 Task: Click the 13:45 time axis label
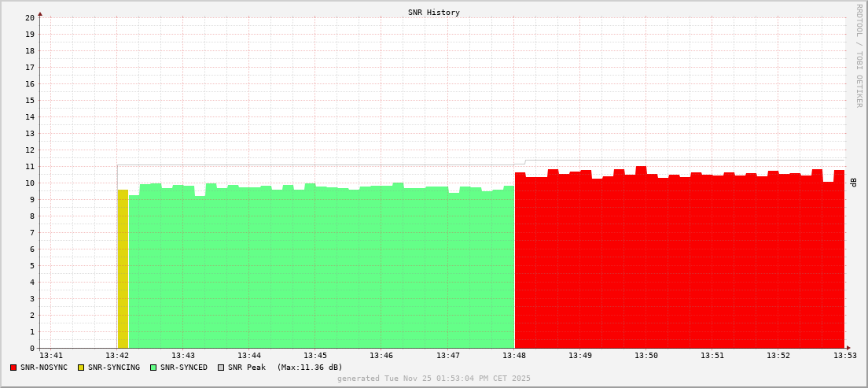click(315, 357)
